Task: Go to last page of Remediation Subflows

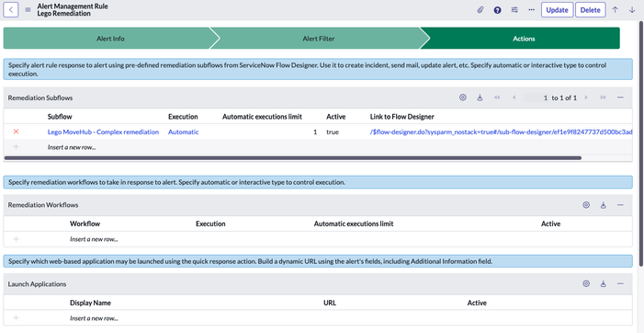Action: coord(603,98)
